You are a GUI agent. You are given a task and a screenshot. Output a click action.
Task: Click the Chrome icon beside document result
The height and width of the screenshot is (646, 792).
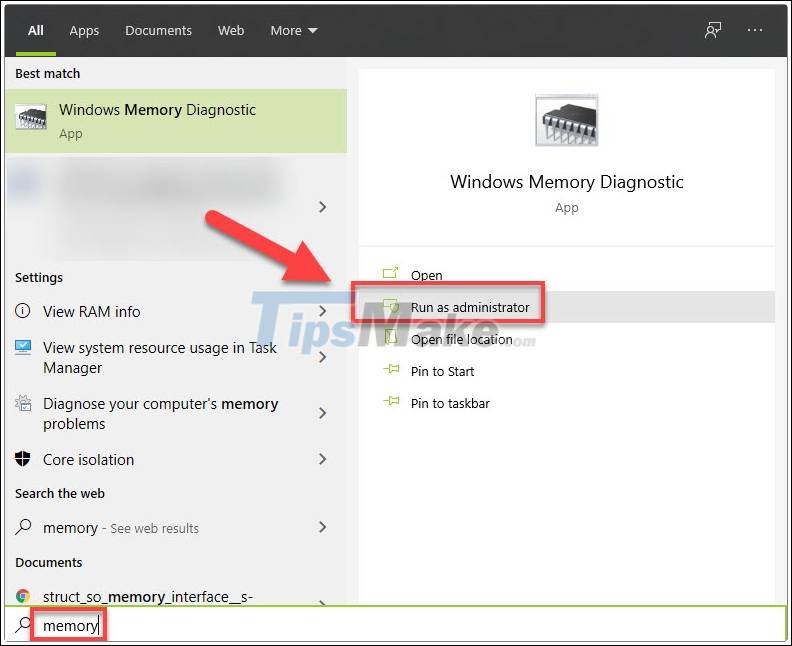pos(23,596)
